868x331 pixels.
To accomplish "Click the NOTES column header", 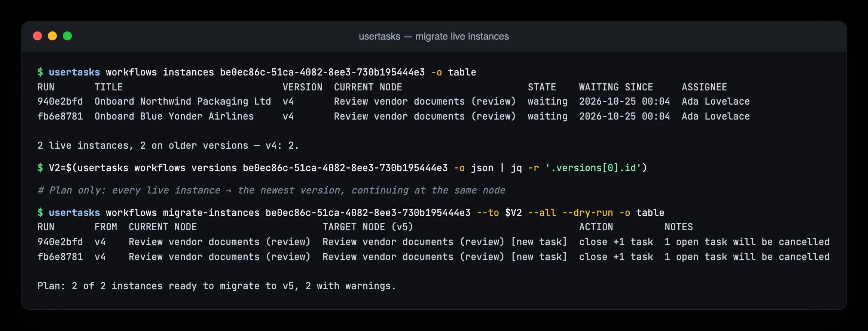I will point(679,227).
